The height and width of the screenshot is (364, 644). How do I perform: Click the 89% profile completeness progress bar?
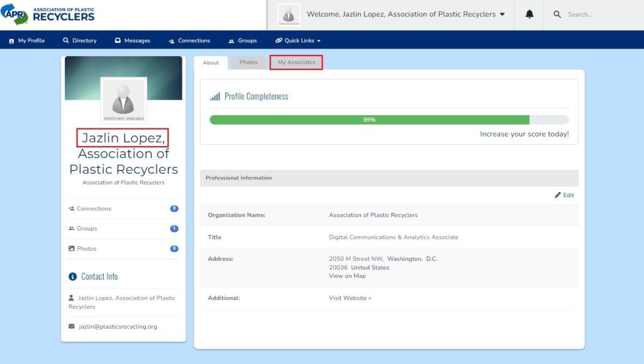(x=389, y=120)
